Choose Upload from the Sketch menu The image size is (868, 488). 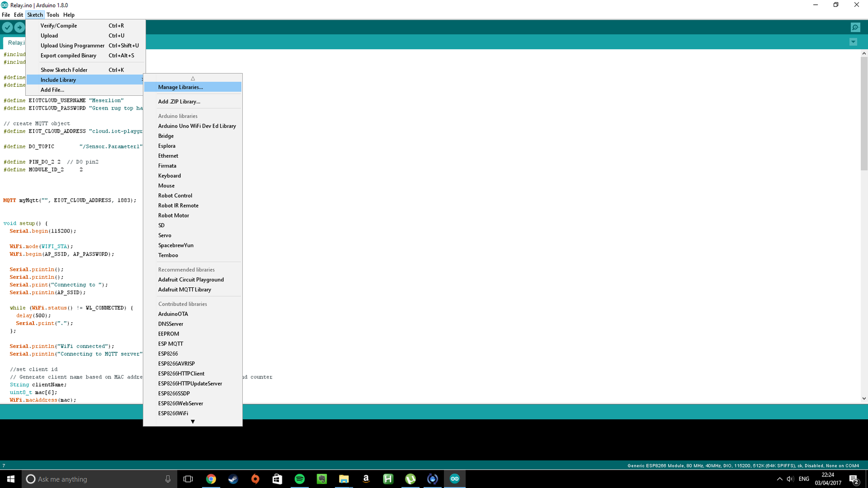(x=86, y=36)
